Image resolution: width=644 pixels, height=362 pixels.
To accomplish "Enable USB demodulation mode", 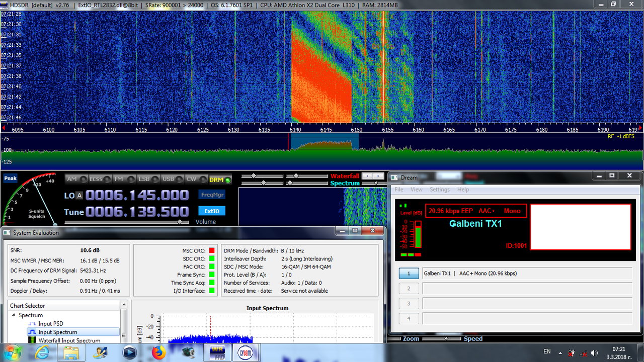I will [x=173, y=179].
